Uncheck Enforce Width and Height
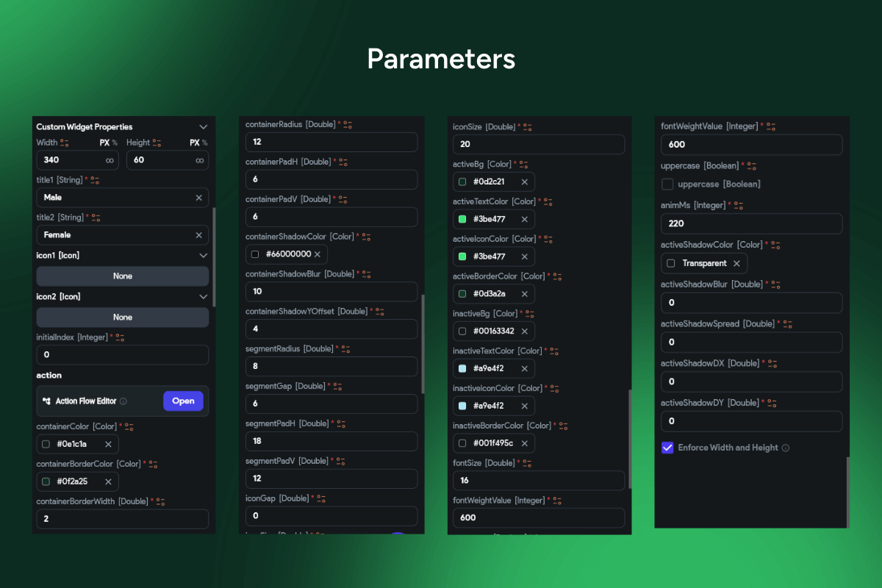Image resolution: width=882 pixels, height=588 pixels. (667, 448)
